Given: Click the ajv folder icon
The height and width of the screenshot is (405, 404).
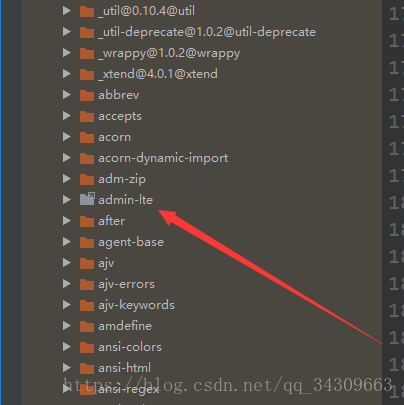Looking at the screenshot, I should coord(87,263).
